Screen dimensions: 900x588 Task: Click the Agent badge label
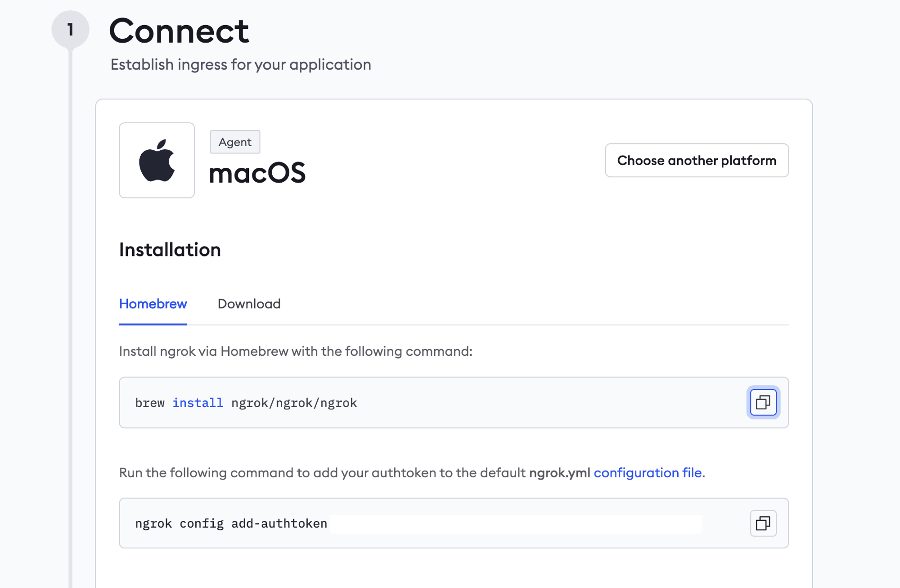click(x=235, y=142)
